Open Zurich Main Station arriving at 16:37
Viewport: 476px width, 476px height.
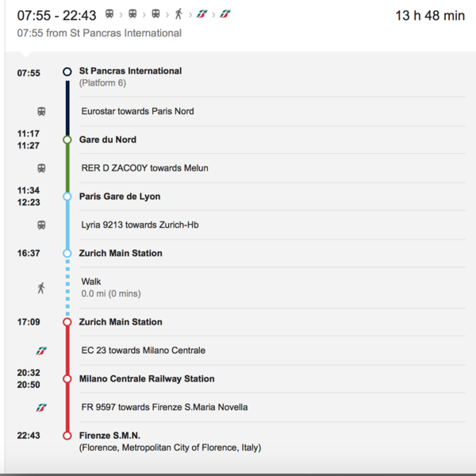pos(121,253)
